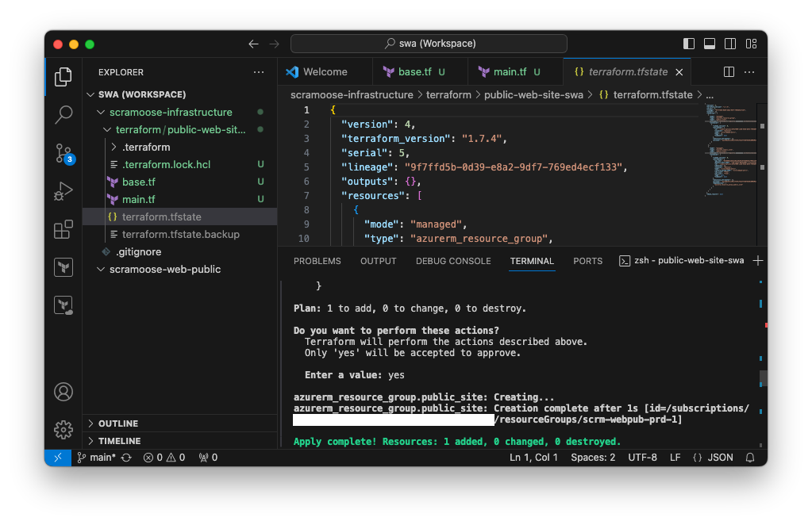This screenshot has height=525, width=812.
Task: Go forward with the right arrow
Action: [274, 44]
